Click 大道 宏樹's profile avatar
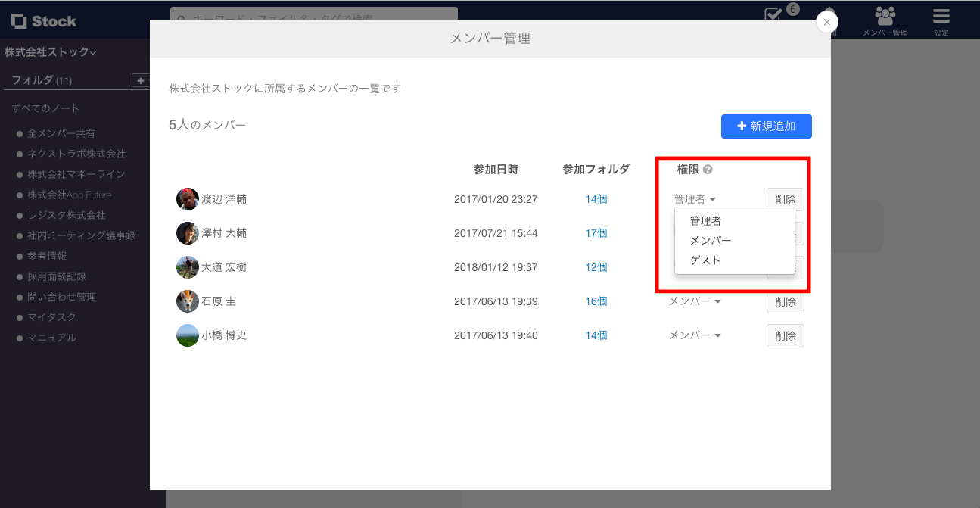Viewport: 980px width, 508px height. pyautogui.click(x=188, y=266)
